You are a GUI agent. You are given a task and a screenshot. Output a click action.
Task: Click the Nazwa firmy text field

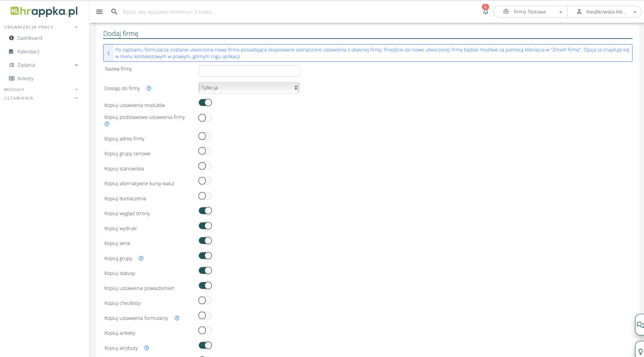(x=249, y=71)
